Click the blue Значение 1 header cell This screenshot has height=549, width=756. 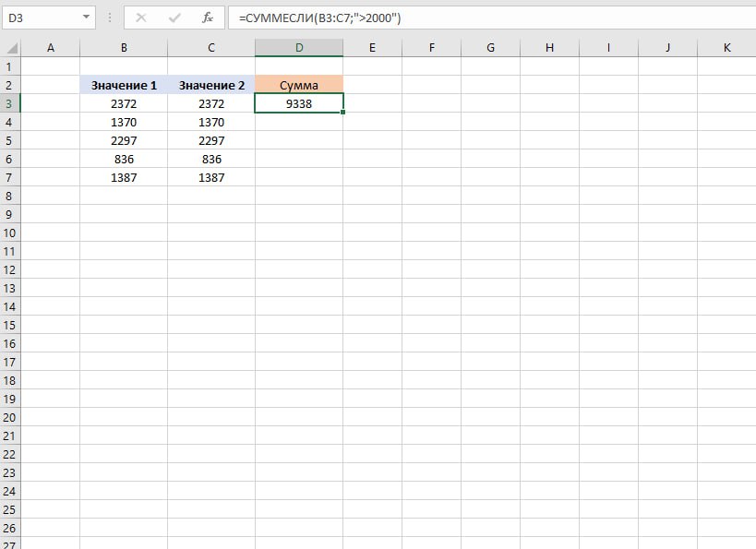point(124,85)
